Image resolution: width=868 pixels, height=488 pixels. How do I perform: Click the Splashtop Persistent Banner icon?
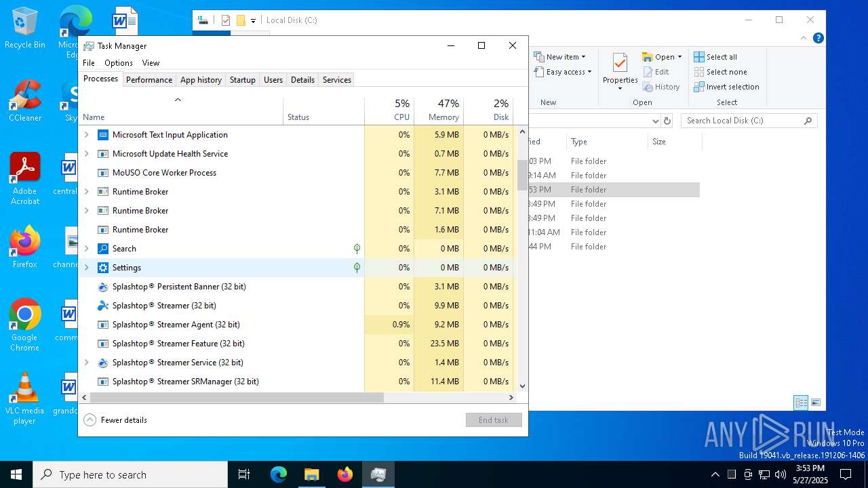[103, 287]
